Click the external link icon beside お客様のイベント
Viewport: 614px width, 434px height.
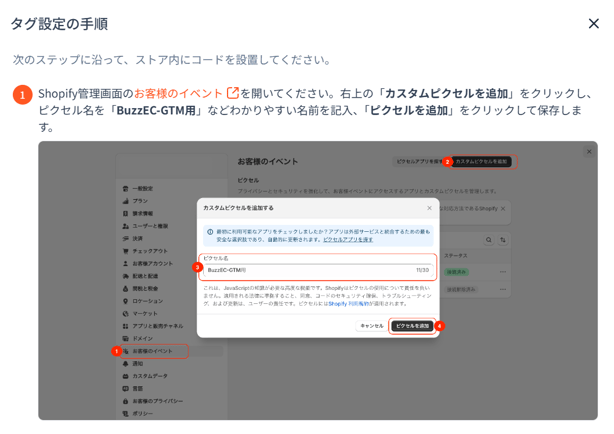click(x=233, y=93)
